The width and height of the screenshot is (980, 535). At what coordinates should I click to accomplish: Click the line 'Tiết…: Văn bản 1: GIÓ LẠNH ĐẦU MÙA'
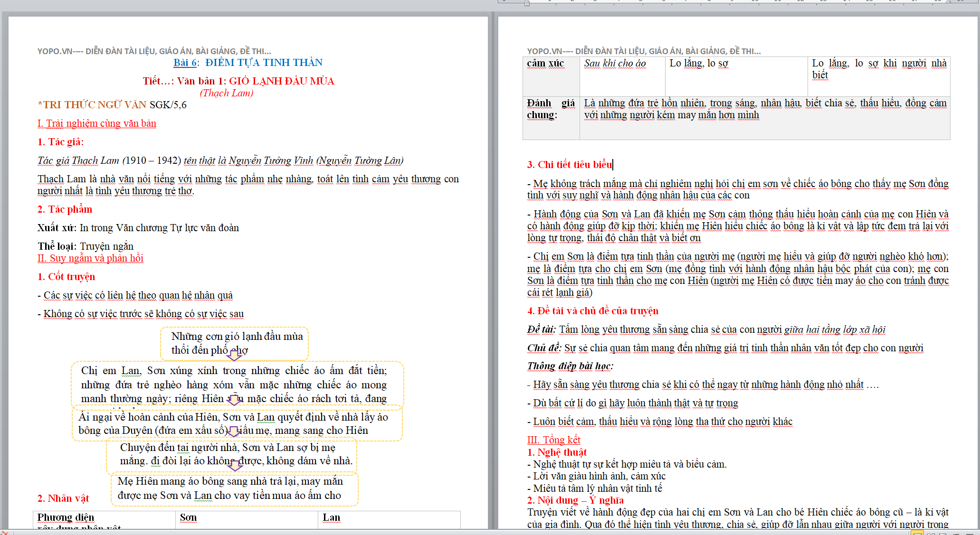[238, 81]
